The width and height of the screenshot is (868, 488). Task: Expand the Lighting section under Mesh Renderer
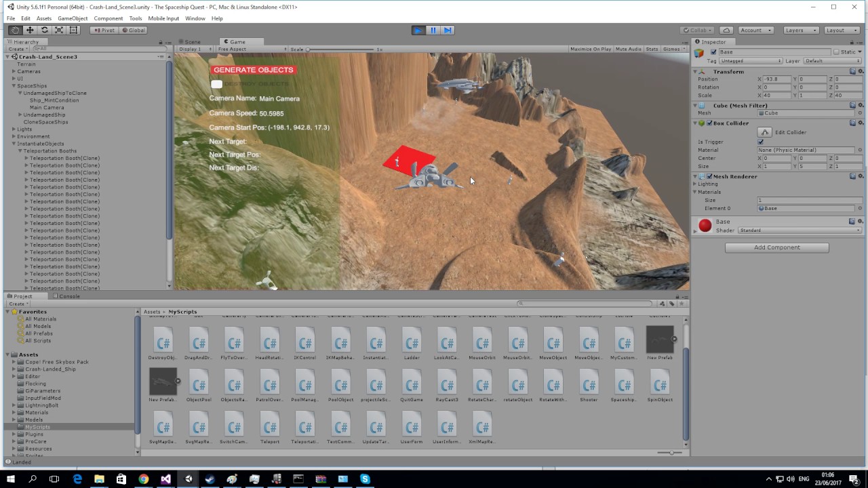coord(696,184)
